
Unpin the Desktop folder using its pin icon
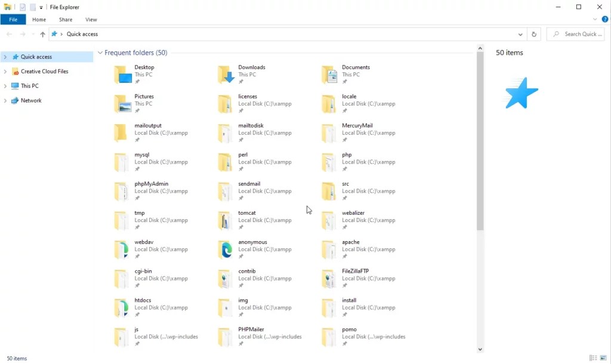point(137,82)
